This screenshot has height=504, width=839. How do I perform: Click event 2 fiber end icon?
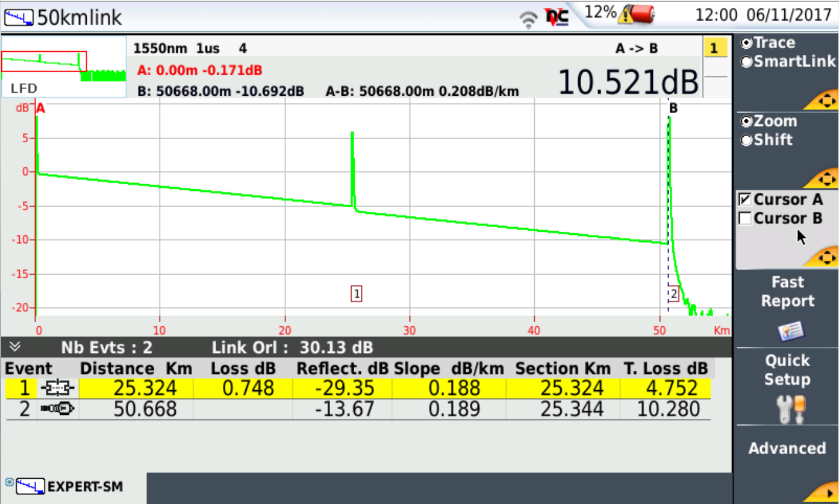[x=57, y=409]
